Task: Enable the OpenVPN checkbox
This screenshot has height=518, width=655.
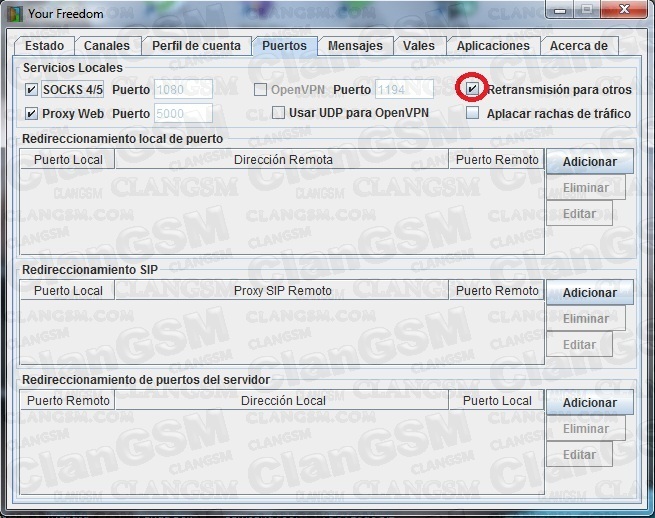Action: point(260,89)
